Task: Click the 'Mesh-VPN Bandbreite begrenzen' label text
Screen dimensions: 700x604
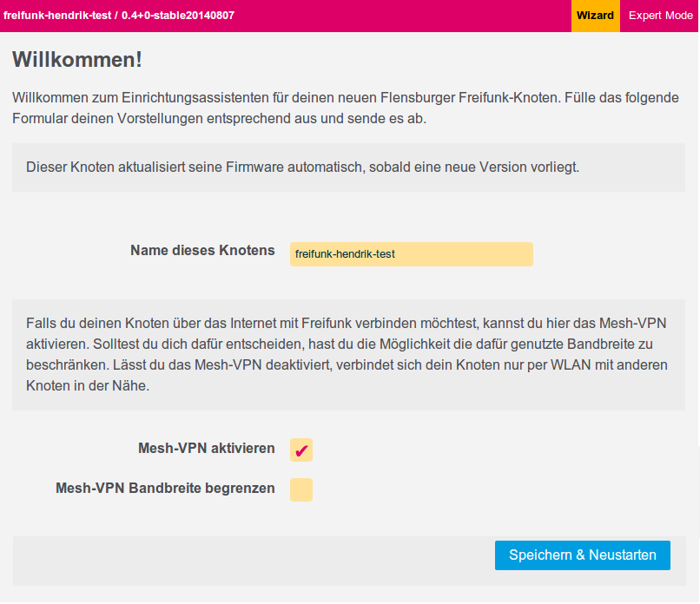Action: coord(165,489)
